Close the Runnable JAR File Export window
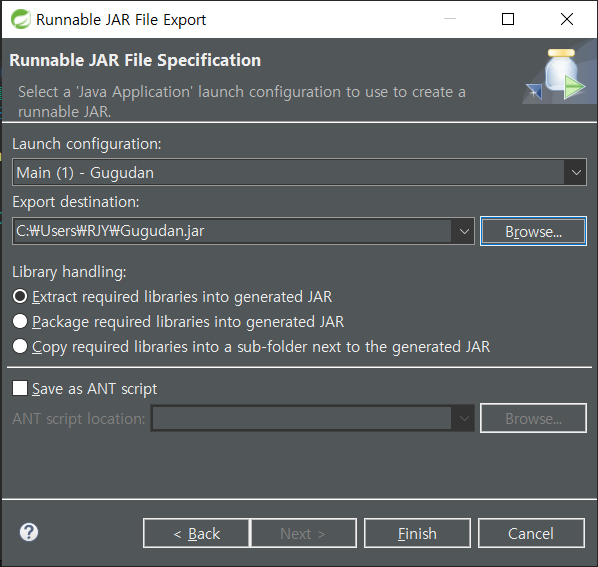The height and width of the screenshot is (567, 598). tap(567, 19)
